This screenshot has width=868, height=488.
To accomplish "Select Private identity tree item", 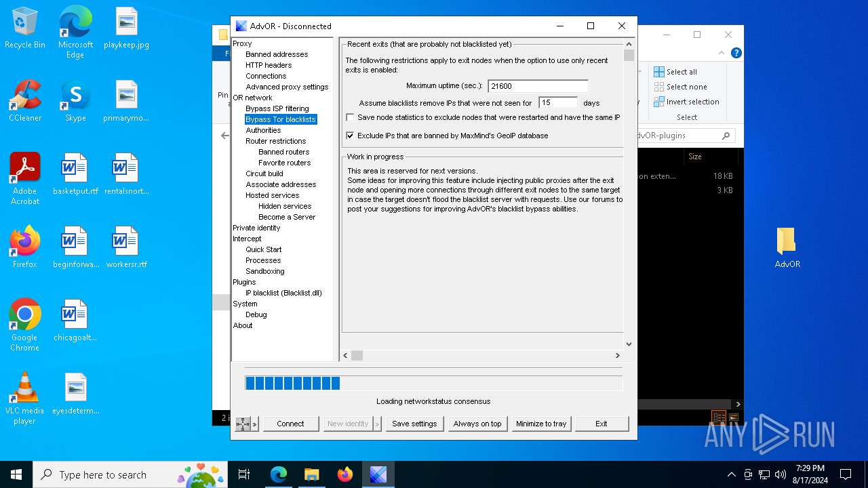I will (256, 228).
